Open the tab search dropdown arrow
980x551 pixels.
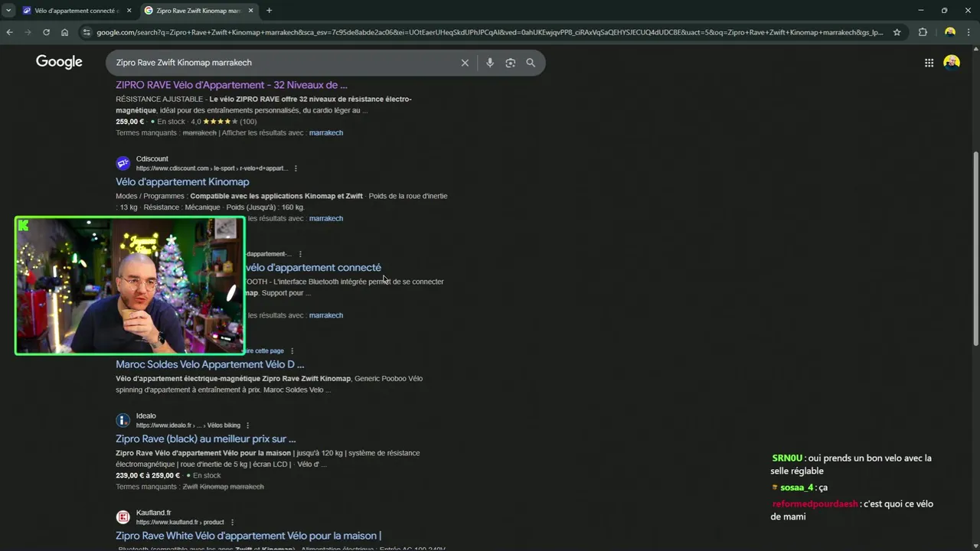click(x=8, y=11)
